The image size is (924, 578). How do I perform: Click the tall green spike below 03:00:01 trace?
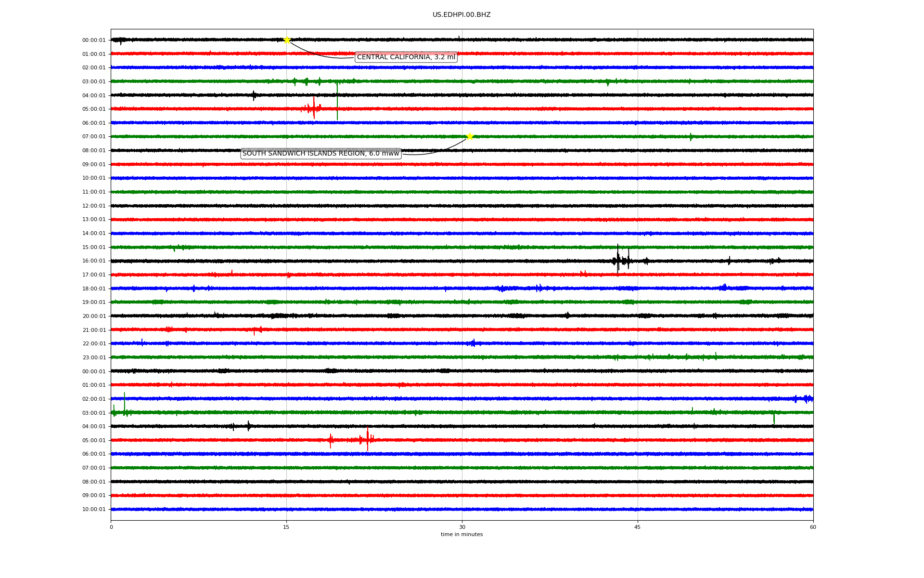tap(337, 102)
